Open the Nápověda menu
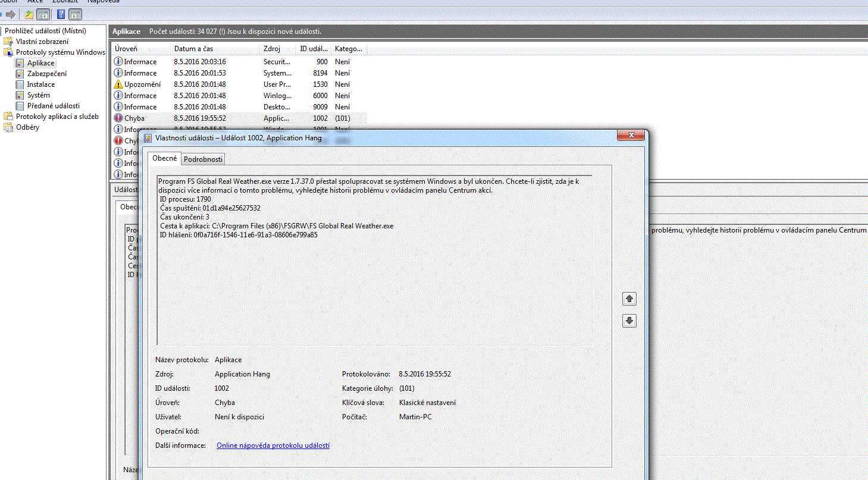The image size is (868, 480). tap(104, 1)
